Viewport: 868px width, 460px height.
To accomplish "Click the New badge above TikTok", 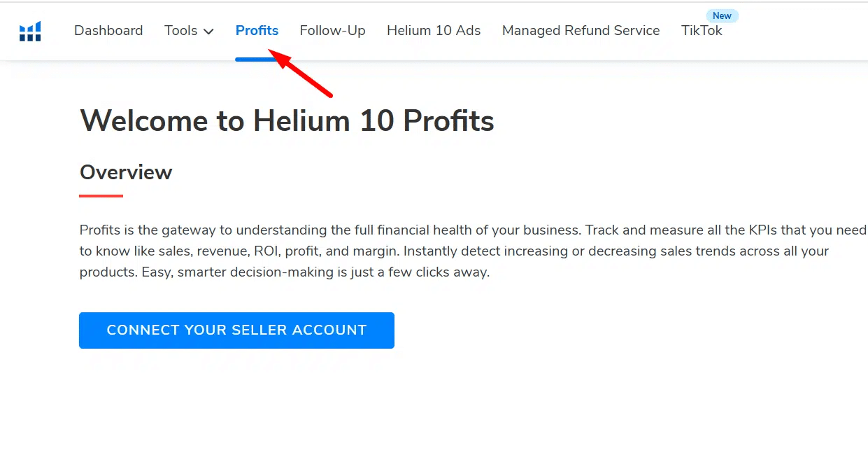I will coord(722,15).
